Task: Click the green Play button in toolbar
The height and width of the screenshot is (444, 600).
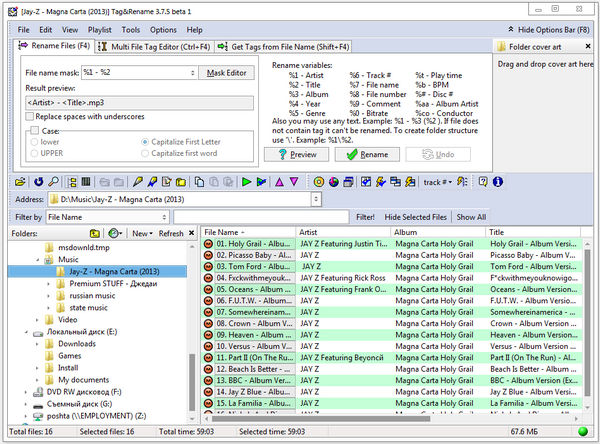Action: (247, 181)
